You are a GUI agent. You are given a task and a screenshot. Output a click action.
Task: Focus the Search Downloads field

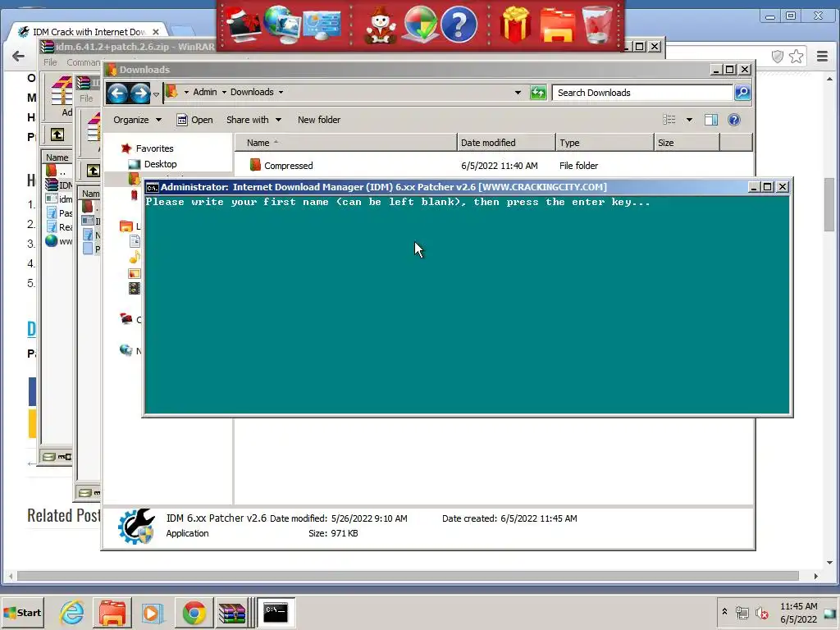(642, 93)
